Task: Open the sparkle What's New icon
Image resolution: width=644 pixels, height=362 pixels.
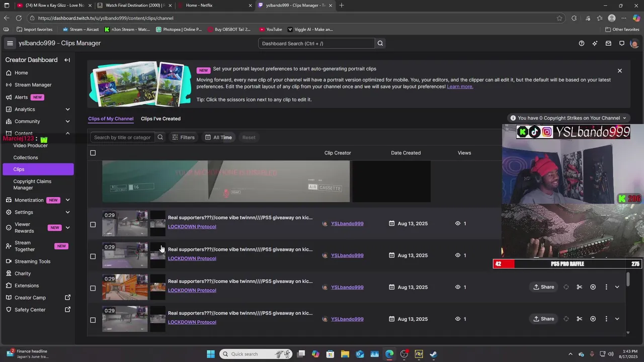Action: pyautogui.click(x=595, y=43)
